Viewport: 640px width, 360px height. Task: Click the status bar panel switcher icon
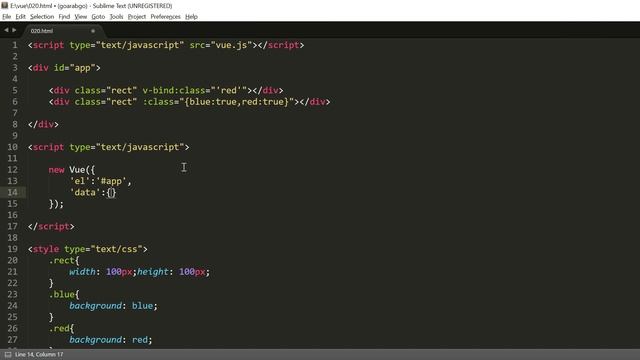coord(8,354)
